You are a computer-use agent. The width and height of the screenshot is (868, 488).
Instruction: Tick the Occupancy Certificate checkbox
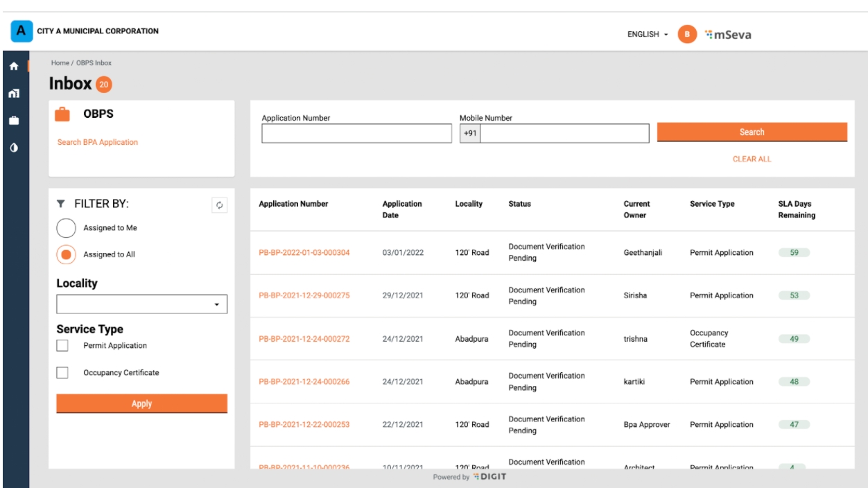62,373
